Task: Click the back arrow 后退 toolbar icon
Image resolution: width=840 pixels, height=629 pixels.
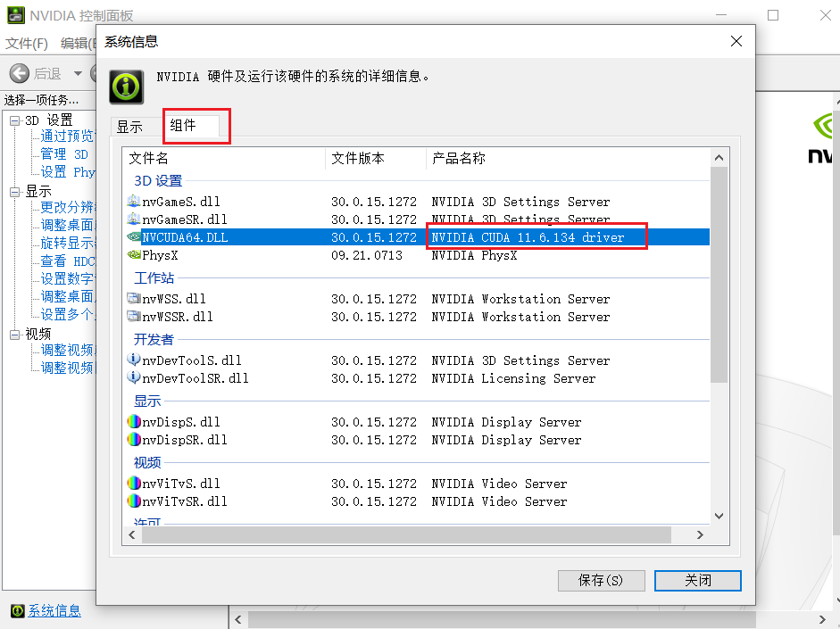Action: point(20,73)
